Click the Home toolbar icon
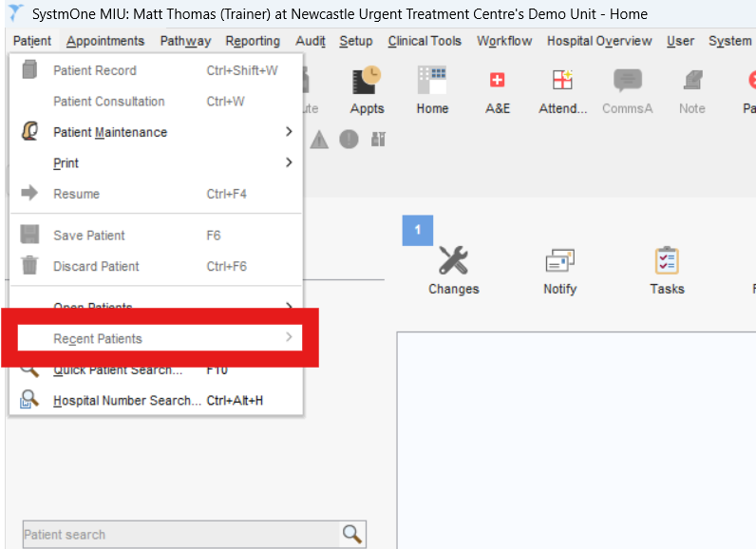The image size is (756, 549). 432,90
